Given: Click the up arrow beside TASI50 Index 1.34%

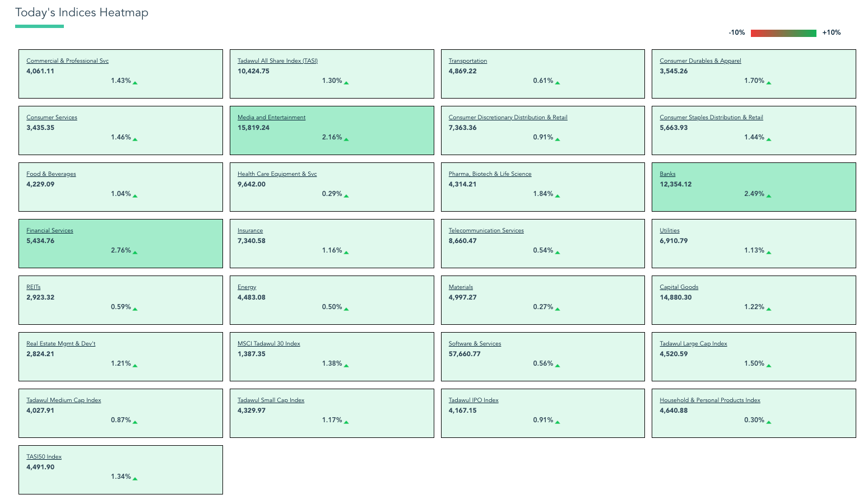Looking at the screenshot, I should click(135, 479).
